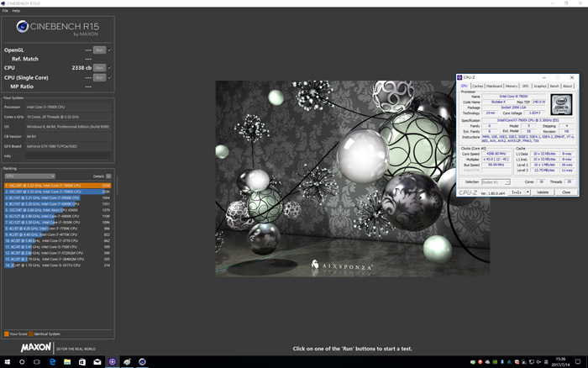Open Microsoft Store taskbar icon
The image size is (588, 368).
(82, 362)
